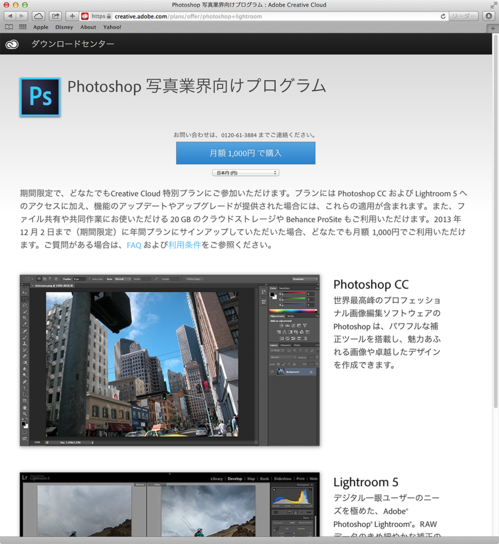Image resolution: width=499 pixels, height=544 pixels.
Task: Open the 日本円 currency dropdown
Action: [x=246, y=173]
